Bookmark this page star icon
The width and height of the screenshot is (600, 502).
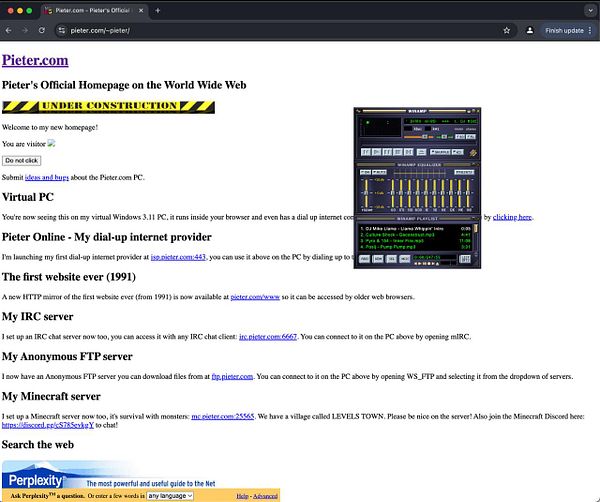click(507, 30)
